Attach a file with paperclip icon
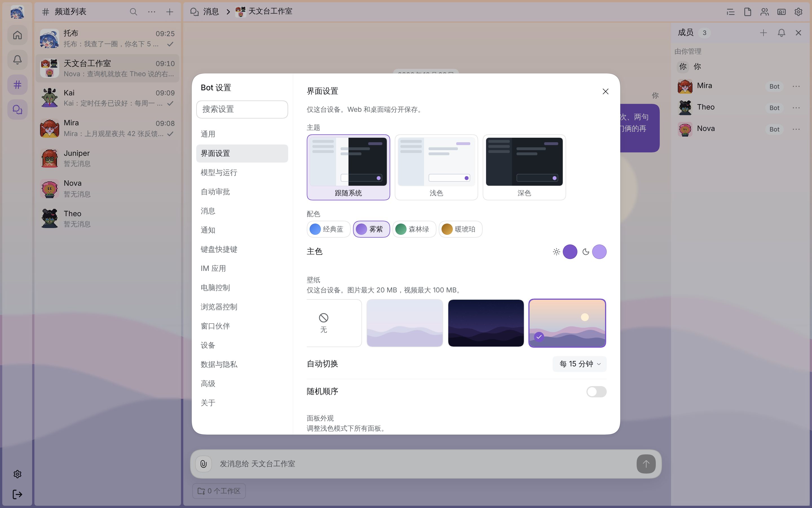This screenshot has height=508, width=812. [204, 464]
